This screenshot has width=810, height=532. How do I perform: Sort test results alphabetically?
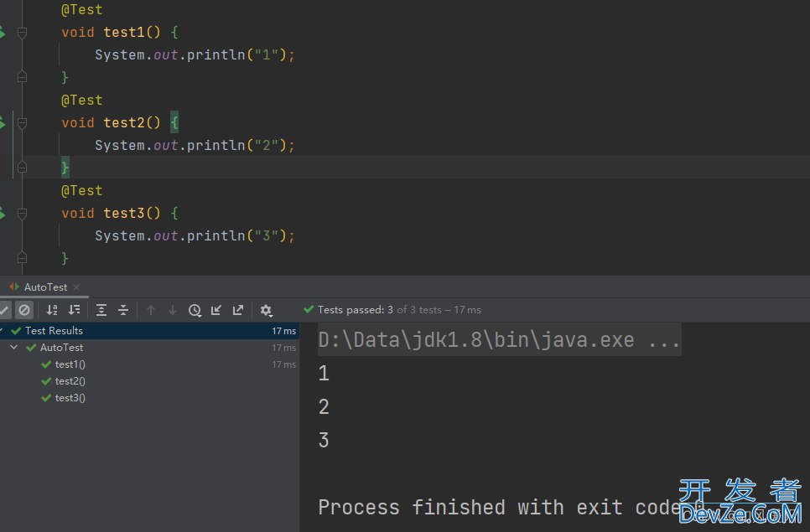point(52,310)
